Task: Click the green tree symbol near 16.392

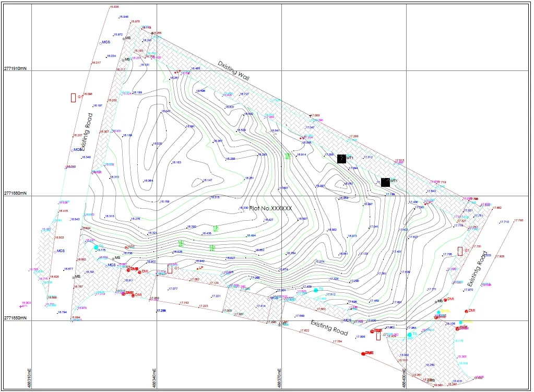Action: [x=215, y=228]
